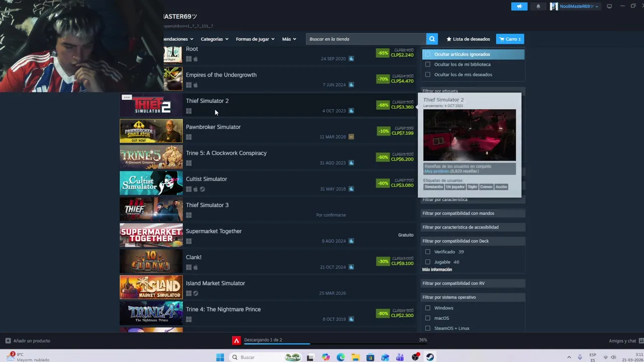Open the Carro 1 shopping cart
644x362 pixels.
[x=510, y=39]
